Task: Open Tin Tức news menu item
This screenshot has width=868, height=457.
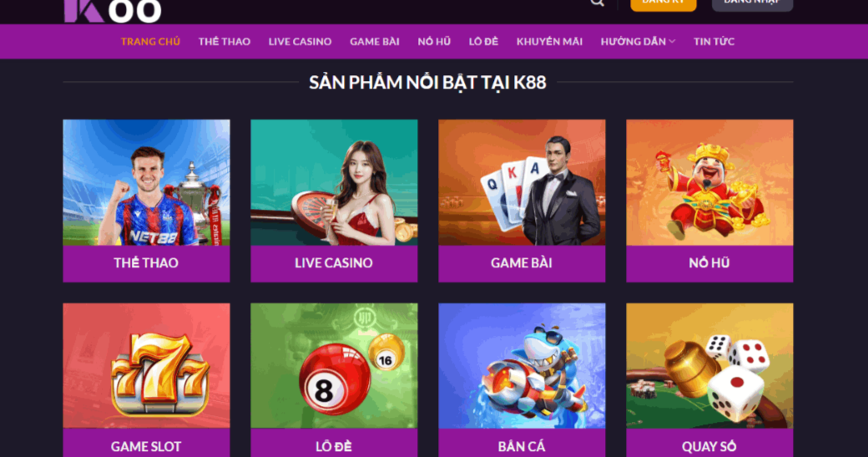Action: (714, 42)
